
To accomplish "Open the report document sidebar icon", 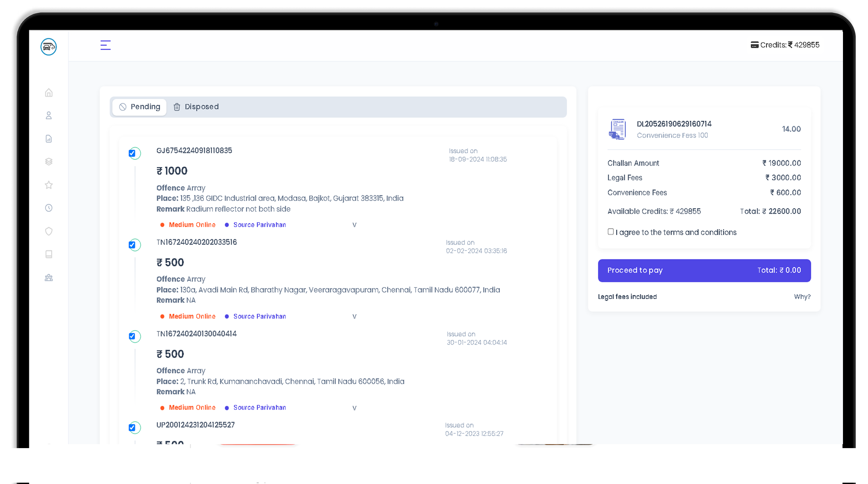I will coord(49,139).
